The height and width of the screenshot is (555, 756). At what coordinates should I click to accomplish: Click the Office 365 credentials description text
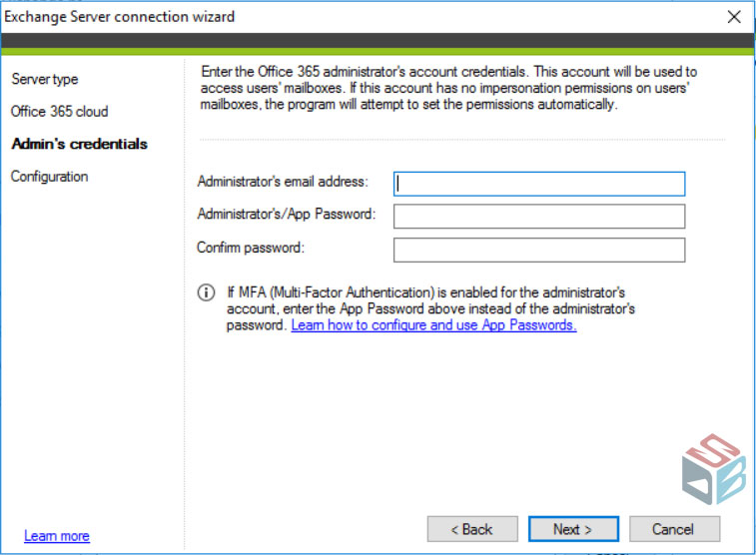(x=448, y=88)
